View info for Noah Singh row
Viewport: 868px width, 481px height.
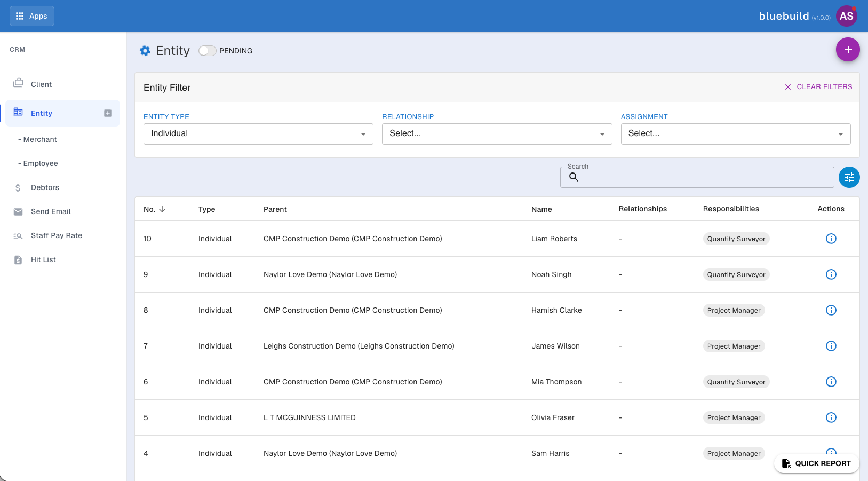(831, 274)
